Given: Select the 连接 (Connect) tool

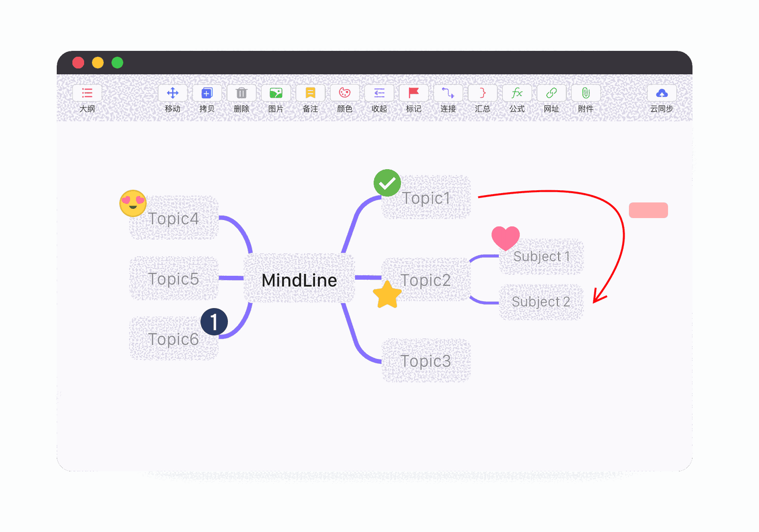Looking at the screenshot, I should point(448,93).
